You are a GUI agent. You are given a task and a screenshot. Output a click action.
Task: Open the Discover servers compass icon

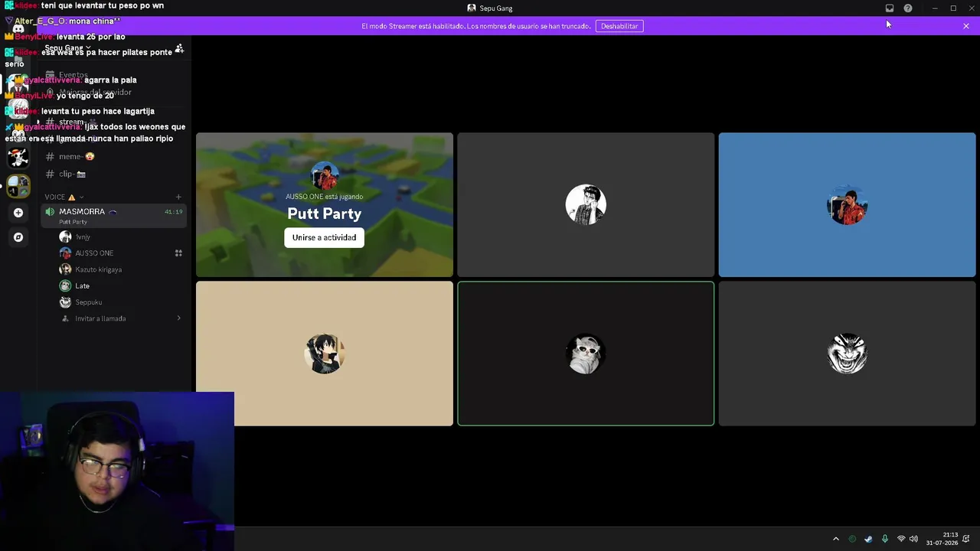pos(18,237)
